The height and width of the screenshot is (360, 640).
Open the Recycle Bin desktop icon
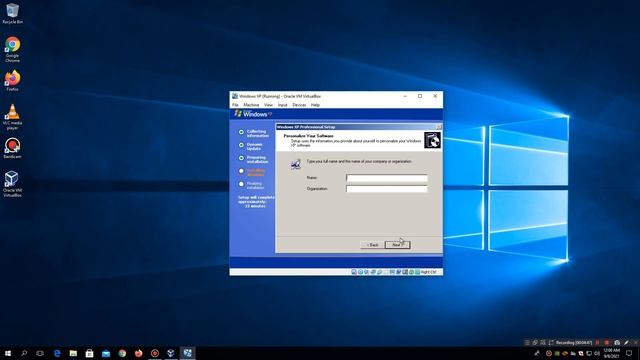pos(12,13)
